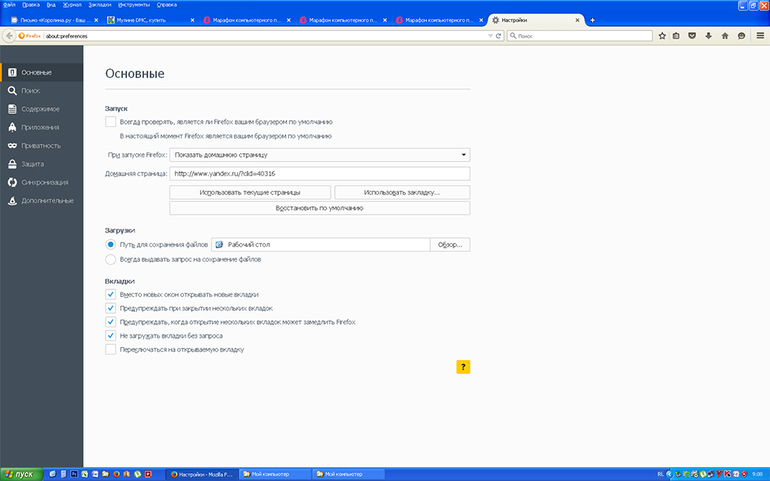Screen dimensions: 770x481
Task: Switch to Настройки - Mozilla Firefox taskbar button
Action: (201, 474)
